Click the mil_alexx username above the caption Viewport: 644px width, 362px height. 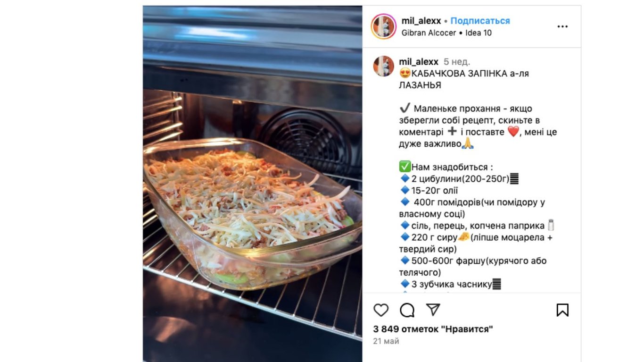(419, 62)
